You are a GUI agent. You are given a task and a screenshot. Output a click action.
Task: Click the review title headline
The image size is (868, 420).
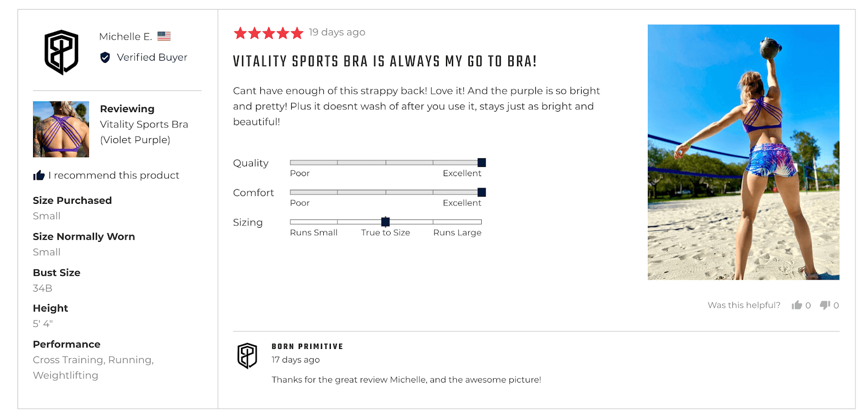click(x=385, y=61)
